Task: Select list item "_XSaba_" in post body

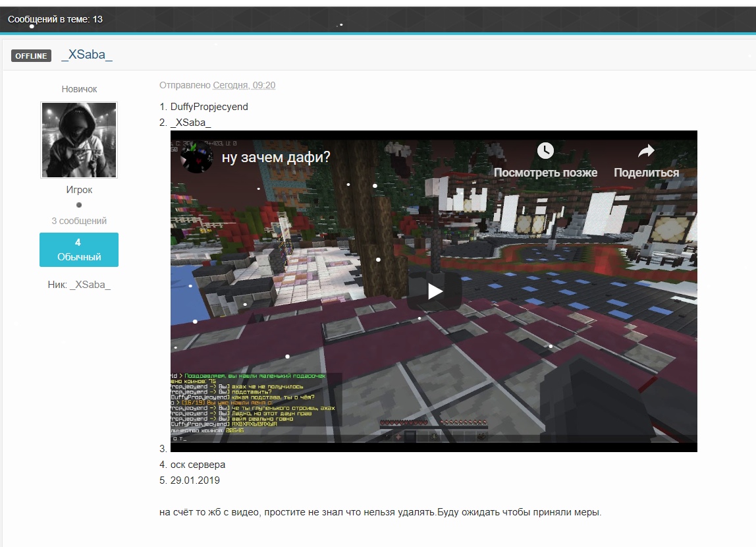Action: (x=190, y=123)
